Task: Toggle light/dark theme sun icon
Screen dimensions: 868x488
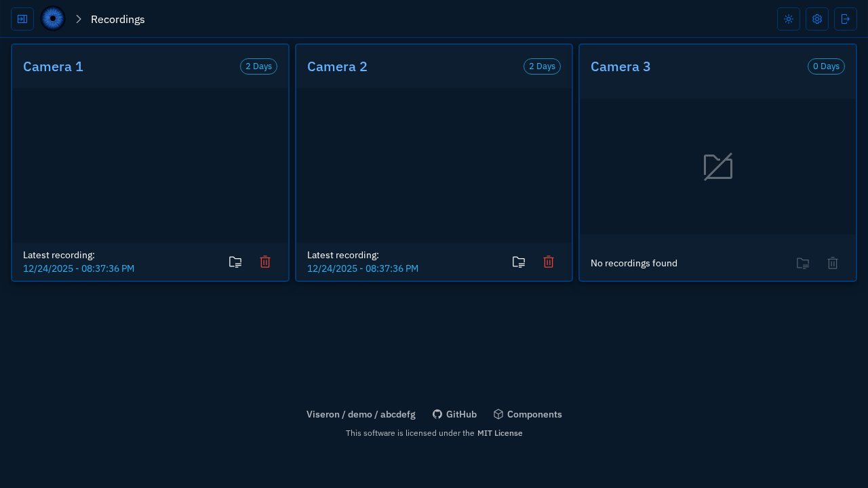Action: click(x=788, y=19)
